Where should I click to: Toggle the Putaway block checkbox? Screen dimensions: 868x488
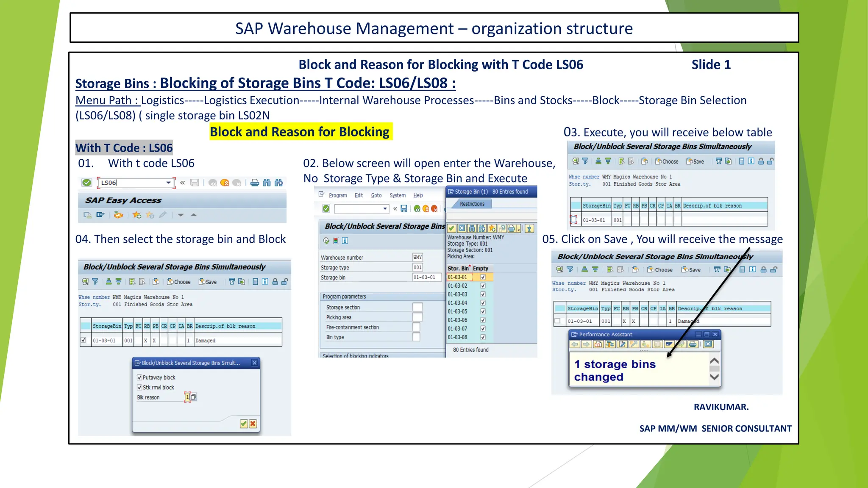[139, 377]
